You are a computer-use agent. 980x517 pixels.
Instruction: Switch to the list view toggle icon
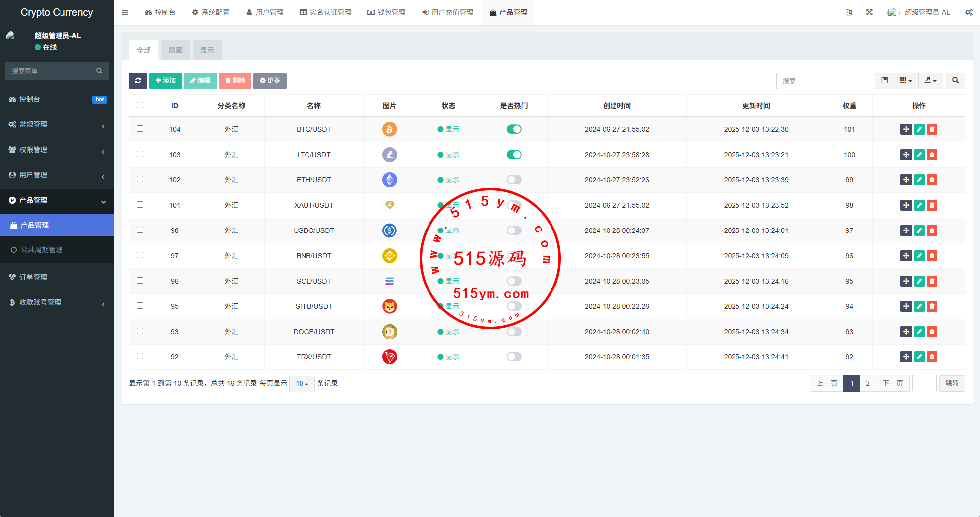(x=884, y=81)
